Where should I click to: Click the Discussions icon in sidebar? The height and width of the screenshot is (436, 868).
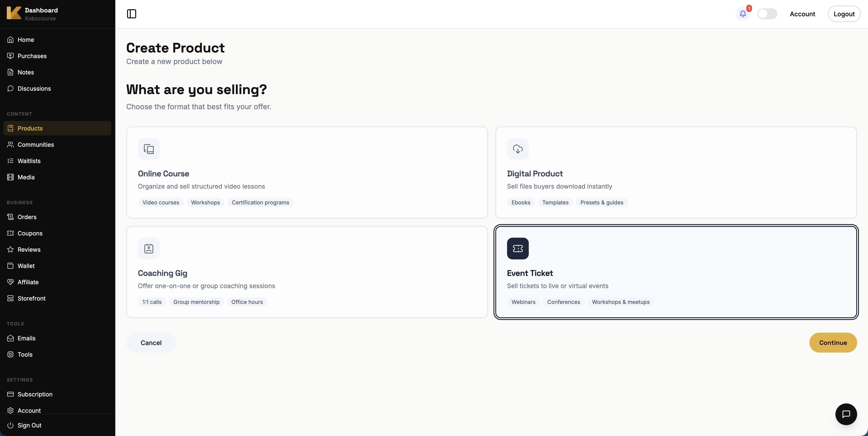[x=10, y=89]
